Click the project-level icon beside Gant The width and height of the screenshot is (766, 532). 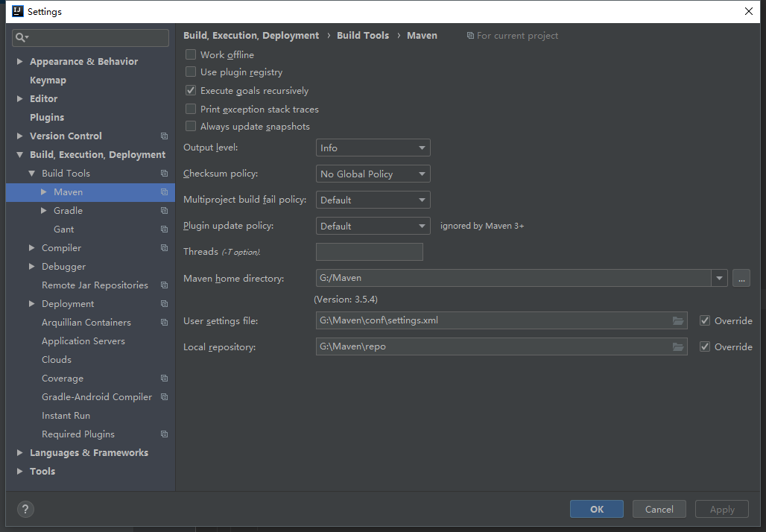pos(164,229)
